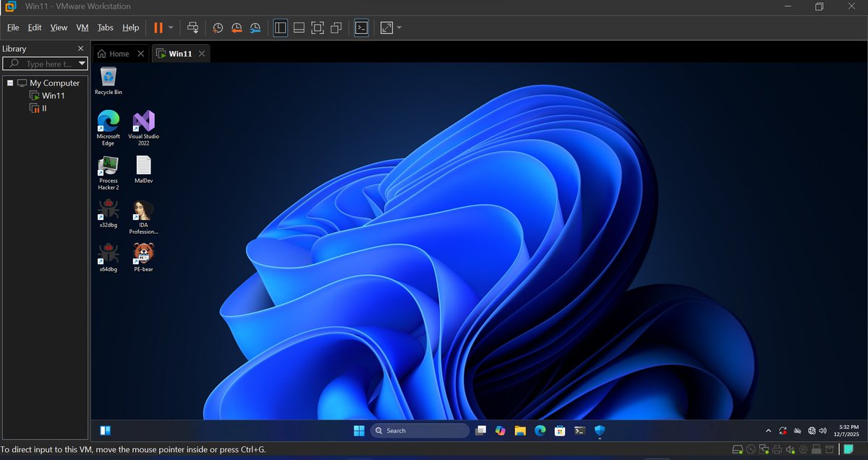Open Microsoft Edge from the guest taskbar

click(x=540, y=430)
